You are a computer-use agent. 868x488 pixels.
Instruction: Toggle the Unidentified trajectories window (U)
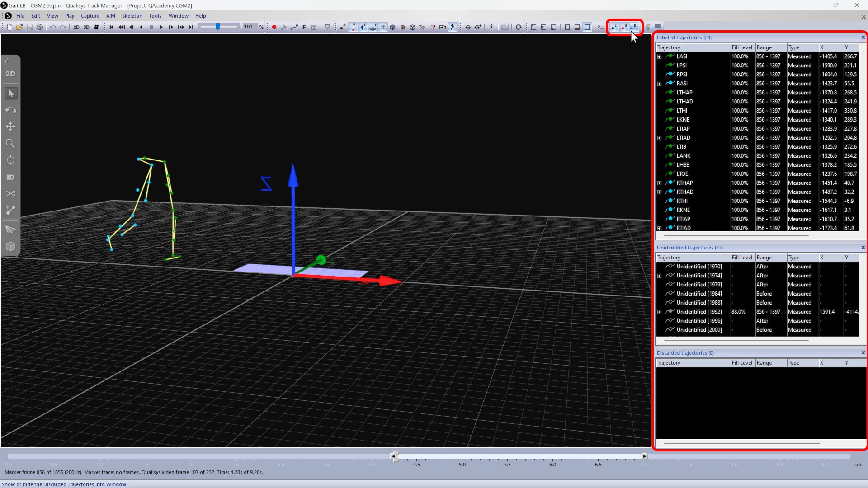tap(624, 27)
